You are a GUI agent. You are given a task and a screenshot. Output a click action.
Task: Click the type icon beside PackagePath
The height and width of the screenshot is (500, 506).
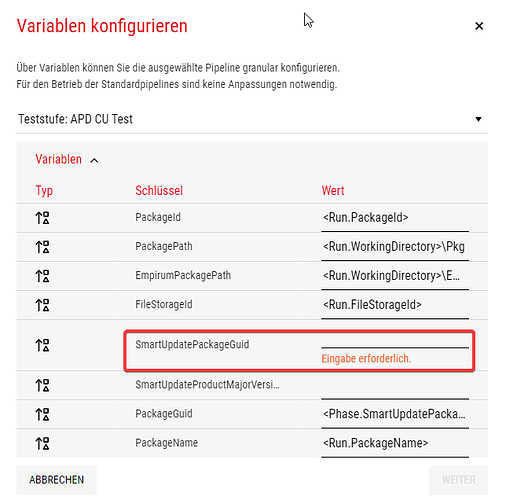point(42,247)
